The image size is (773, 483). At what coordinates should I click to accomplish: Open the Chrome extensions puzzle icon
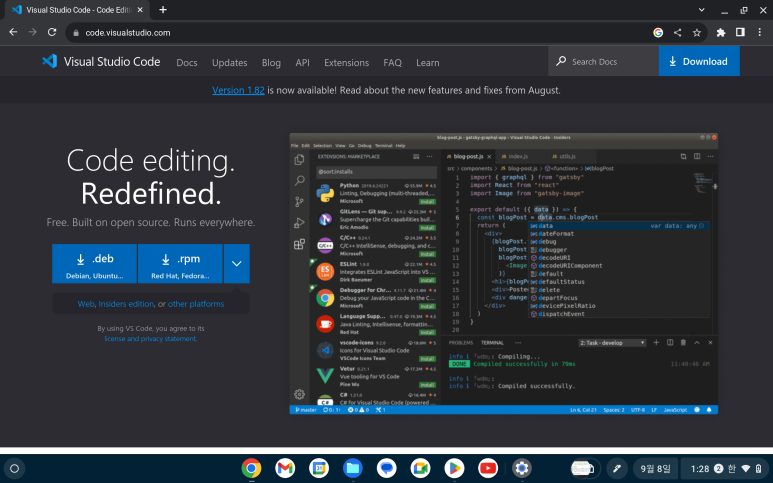(721, 33)
